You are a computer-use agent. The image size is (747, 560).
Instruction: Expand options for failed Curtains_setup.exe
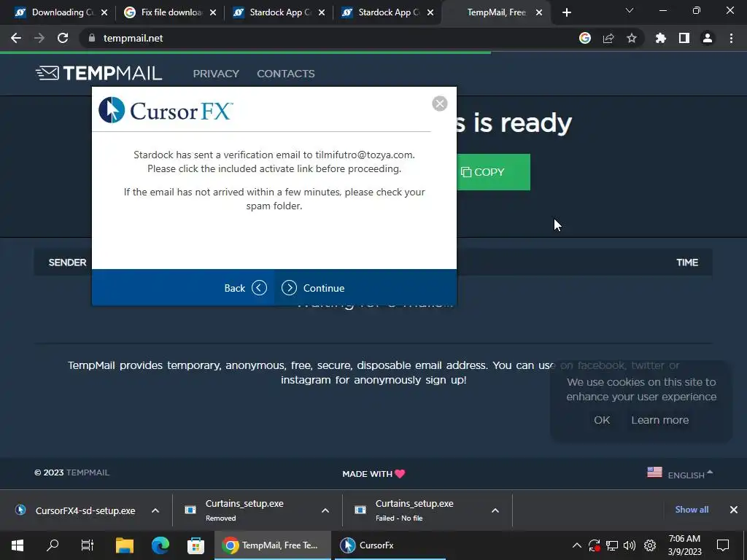click(495, 510)
